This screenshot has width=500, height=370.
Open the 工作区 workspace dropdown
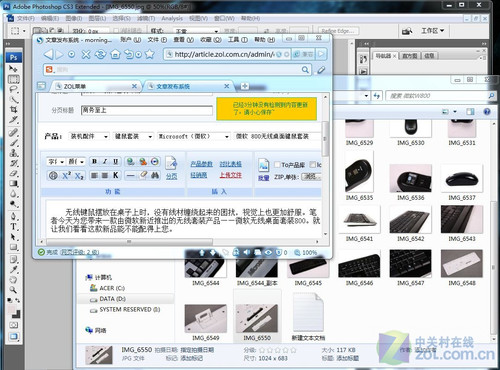tap(432, 31)
